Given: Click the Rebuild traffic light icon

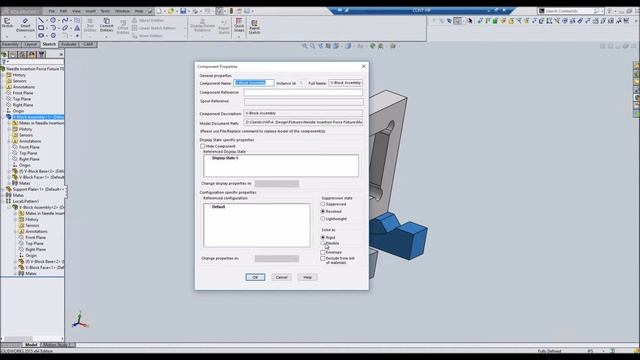Looking at the screenshot, I should coord(231,11).
